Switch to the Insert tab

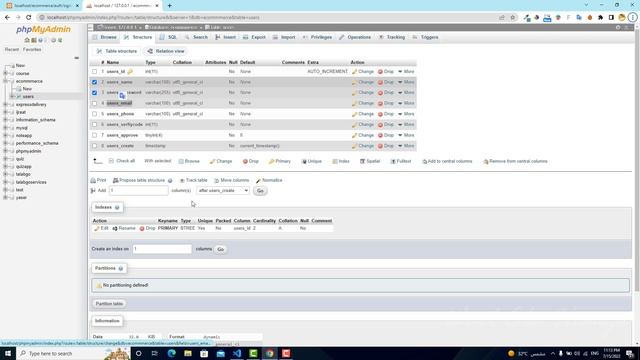(225, 37)
